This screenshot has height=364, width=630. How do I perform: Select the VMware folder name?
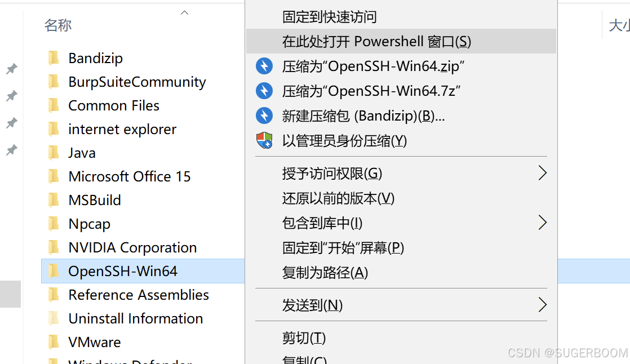click(95, 342)
